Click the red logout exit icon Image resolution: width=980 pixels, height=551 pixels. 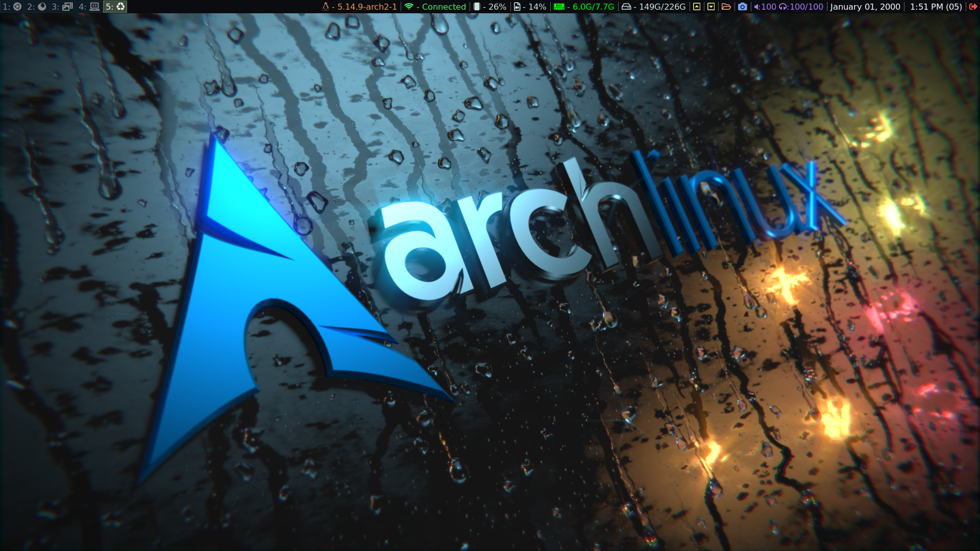click(973, 7)
